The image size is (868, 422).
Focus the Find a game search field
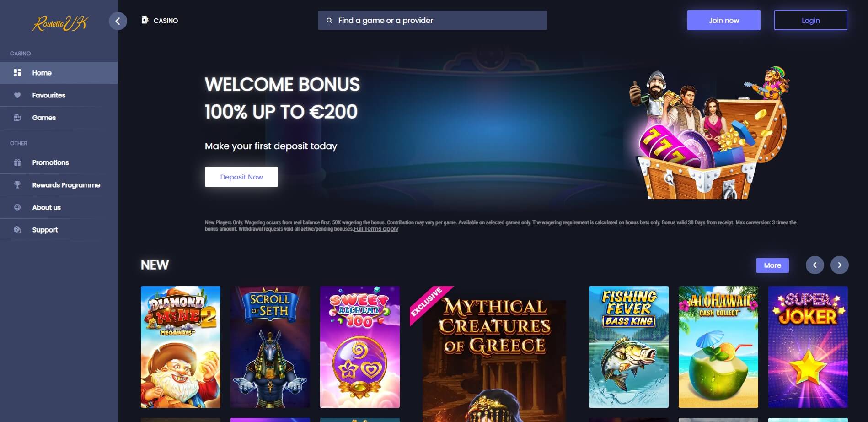(x=432, y=20)
